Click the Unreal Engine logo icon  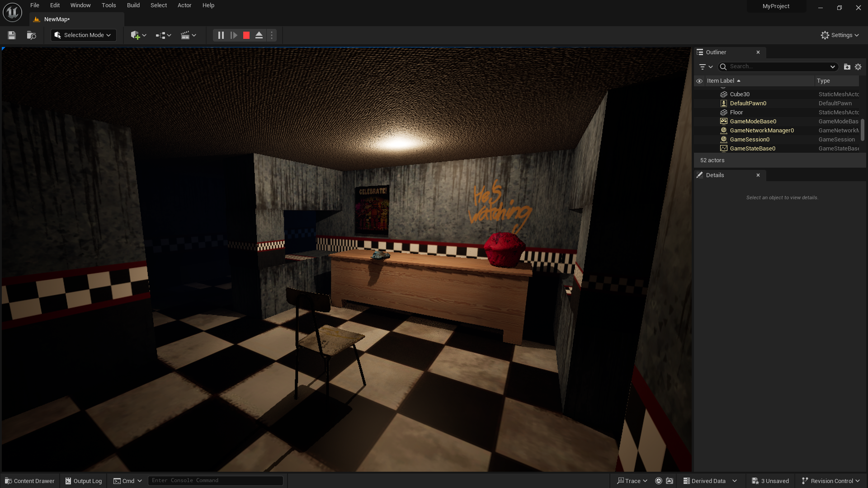click(12, 12)
